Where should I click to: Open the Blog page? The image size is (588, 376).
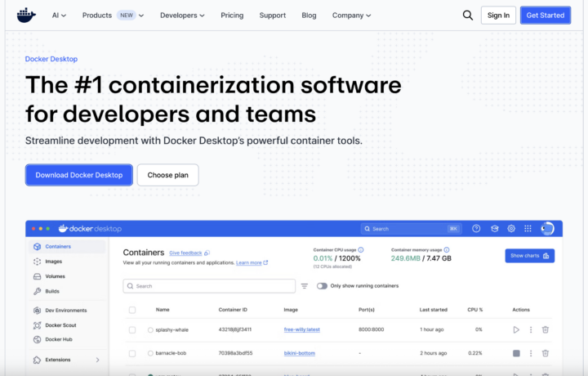[x=309, y=16]
